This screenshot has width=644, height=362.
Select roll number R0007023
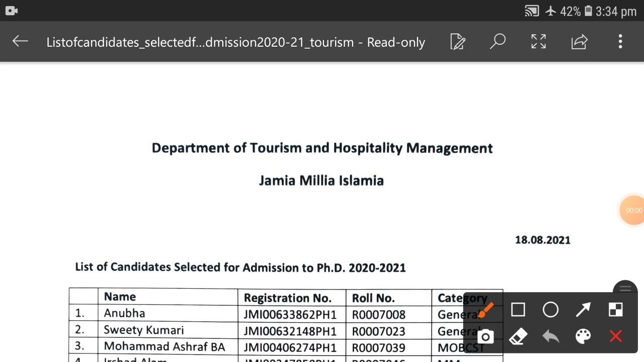[378, 331]
